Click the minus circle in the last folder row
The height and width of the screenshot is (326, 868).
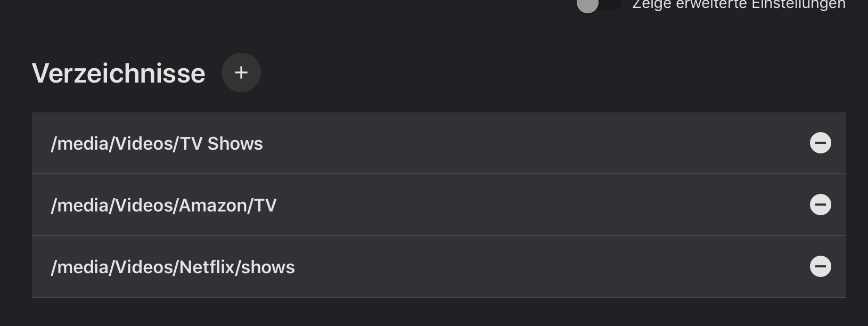(821, 266)
